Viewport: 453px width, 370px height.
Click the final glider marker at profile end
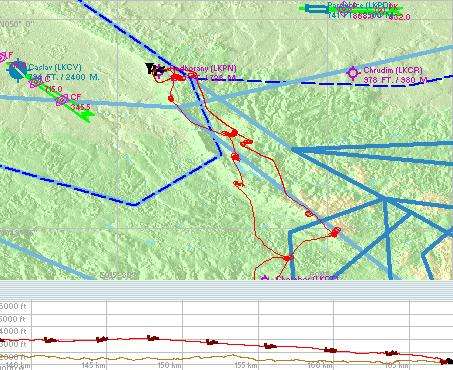pos(446,361)
